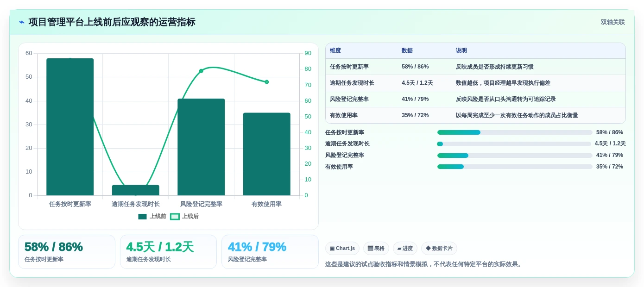
Task: Click the table value 35% / 72%
Action: pos(415,115)
